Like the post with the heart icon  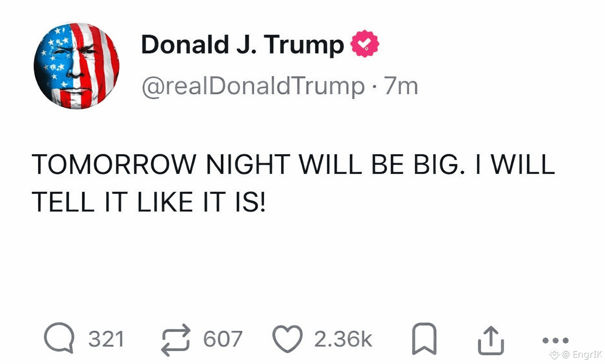coord(288,338)
